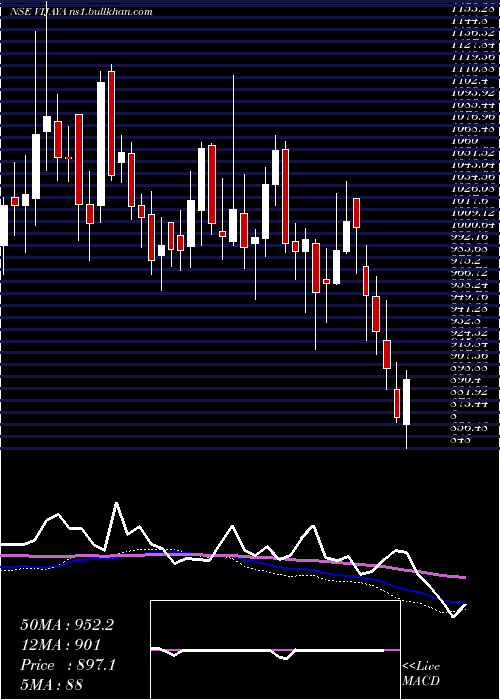
Task: Click the 5MA : 88 label
Action: (x=52, y=684)
